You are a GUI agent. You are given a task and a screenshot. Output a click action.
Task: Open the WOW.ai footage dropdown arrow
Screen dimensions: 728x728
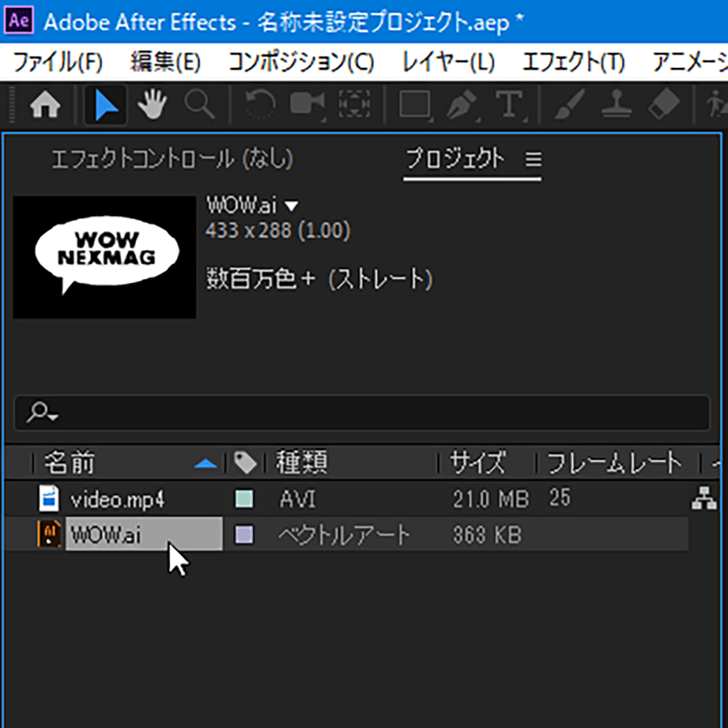pos(291,205)
